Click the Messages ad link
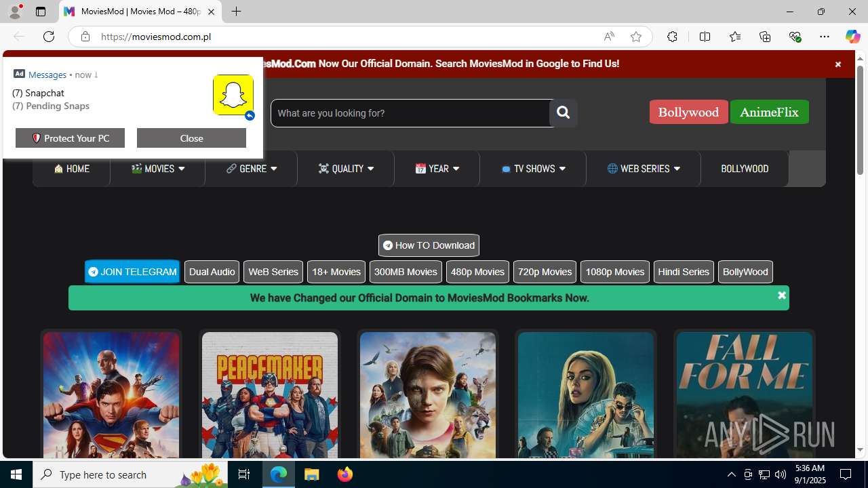This screenshot has width=868, height=488. (x=47, y=75)
